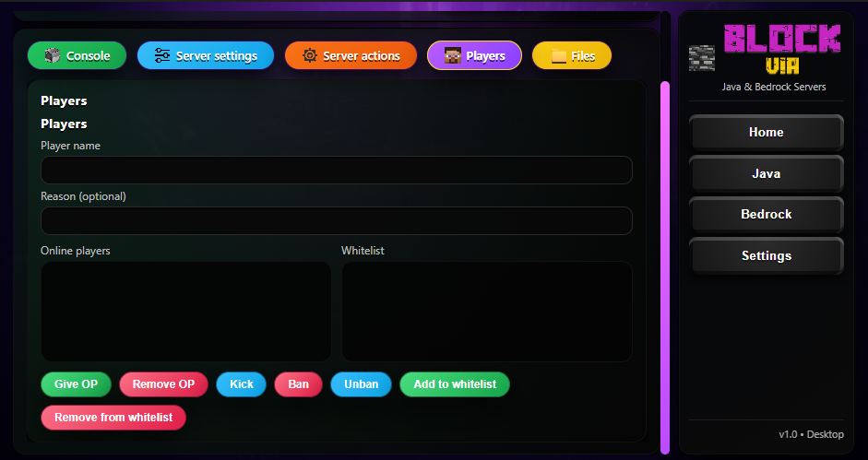The image size is (868, 460).
Task: Click the sliders icon in Server settings
Action: pos(162,56)
